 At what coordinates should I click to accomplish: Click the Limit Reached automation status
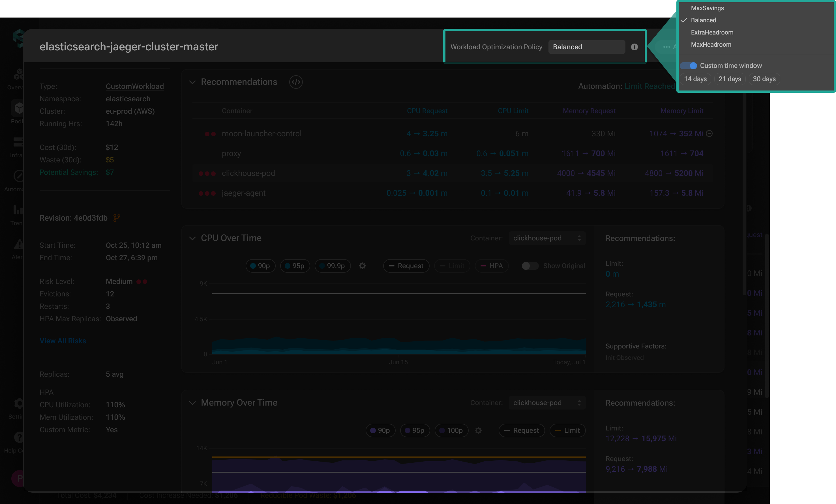click(650, 86)
